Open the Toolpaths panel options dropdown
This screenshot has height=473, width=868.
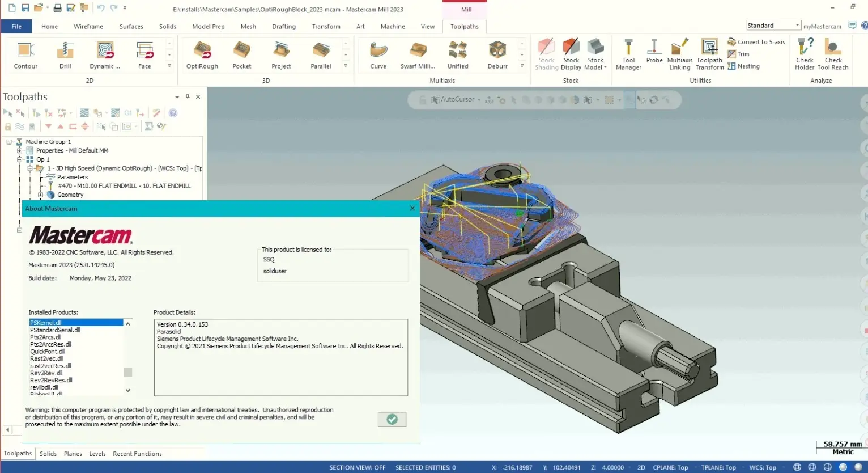pos(177,97)
